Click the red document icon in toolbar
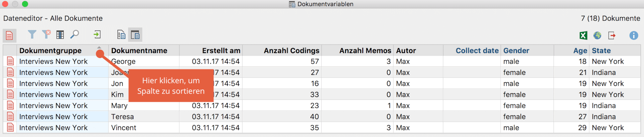The image size is (644, 137). pos(9,35)
